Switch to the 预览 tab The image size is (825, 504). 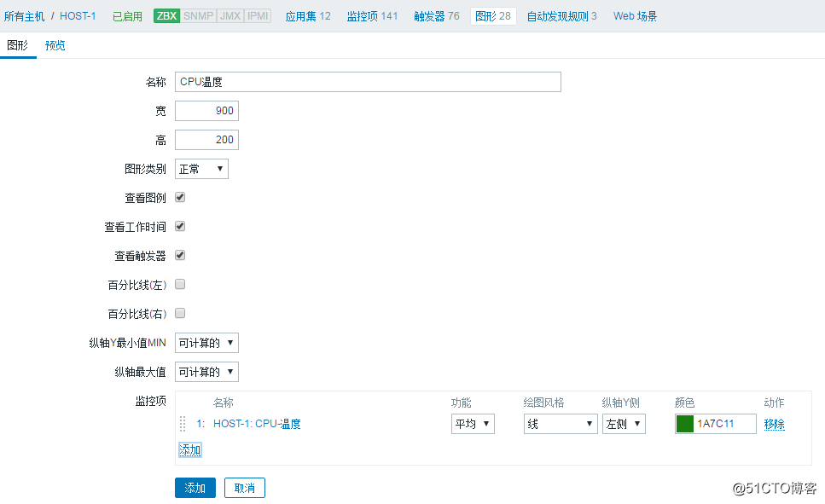[x=55, y=45]
